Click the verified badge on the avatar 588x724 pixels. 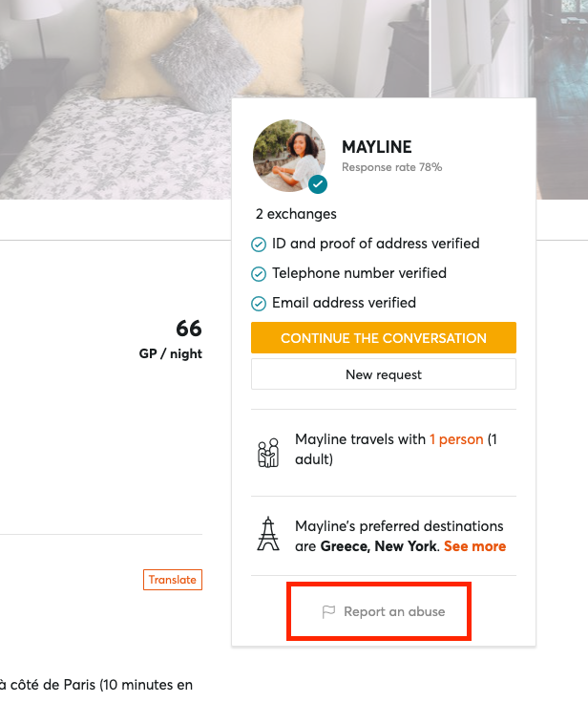318,184
